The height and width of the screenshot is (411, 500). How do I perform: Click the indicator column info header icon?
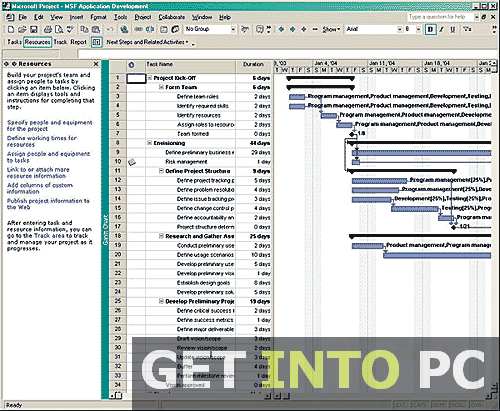pyautogui.click(x=131, y=65)
